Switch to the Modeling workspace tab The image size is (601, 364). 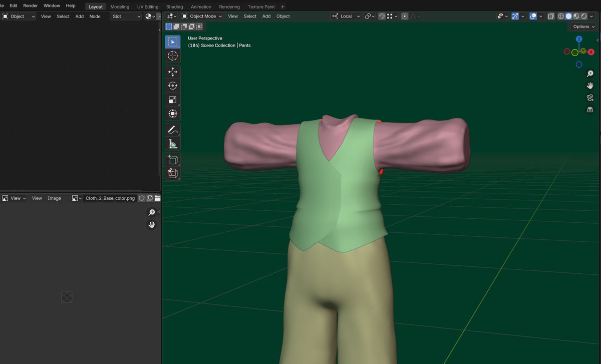(x=120, y=7)
